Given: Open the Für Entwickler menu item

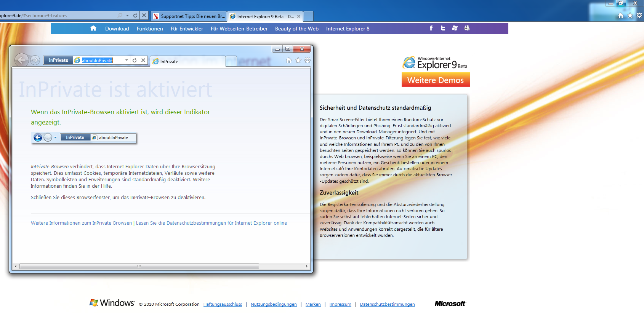Looking at the screenshot, I should (187, 29).
